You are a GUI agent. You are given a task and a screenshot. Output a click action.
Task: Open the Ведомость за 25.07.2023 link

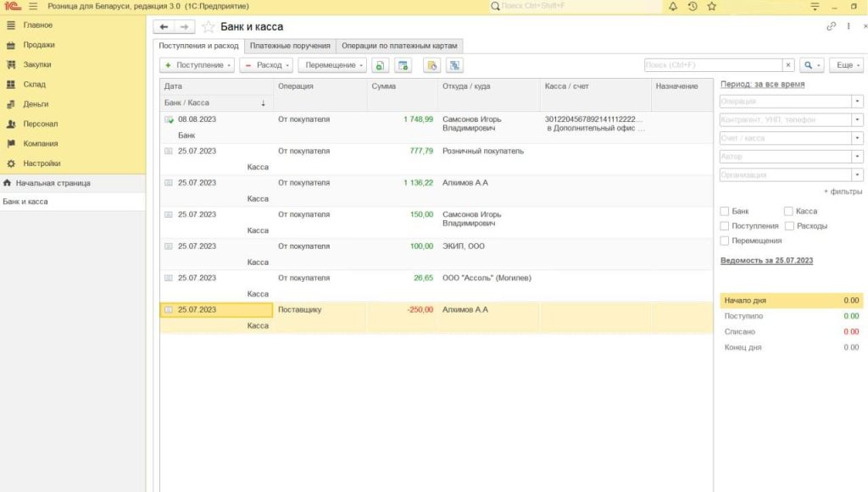click(766, 261)
